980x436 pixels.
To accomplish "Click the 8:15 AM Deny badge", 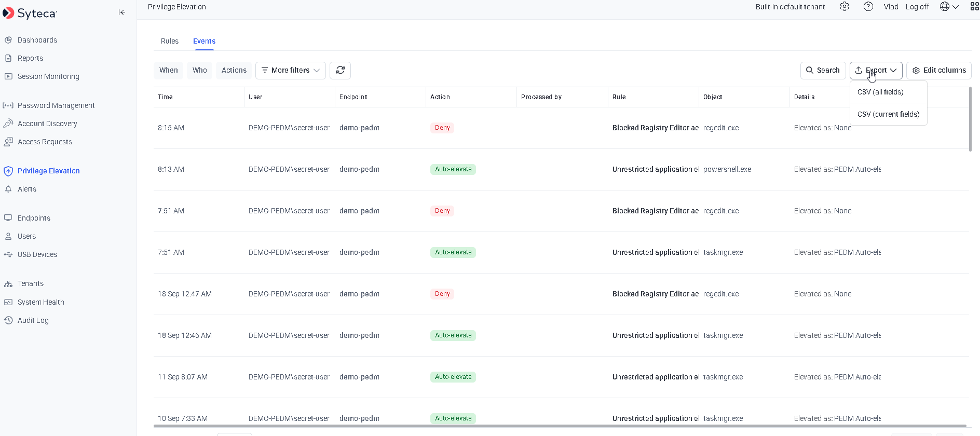I will 442,128.
